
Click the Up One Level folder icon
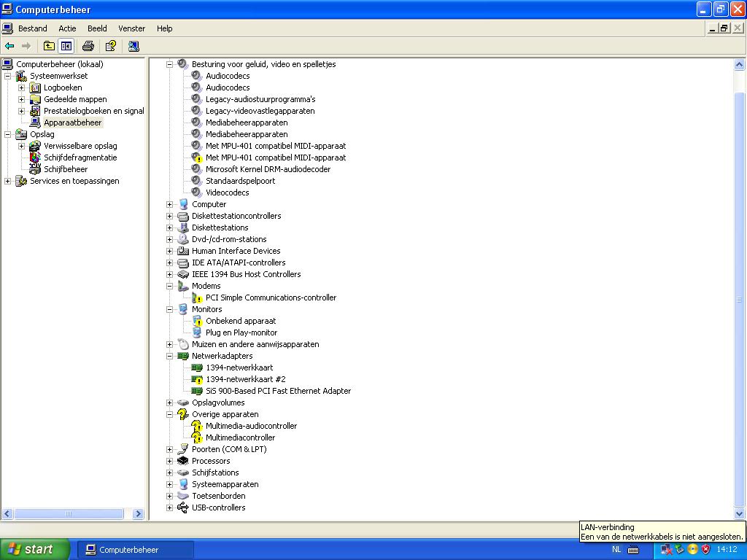pos(49,46)
